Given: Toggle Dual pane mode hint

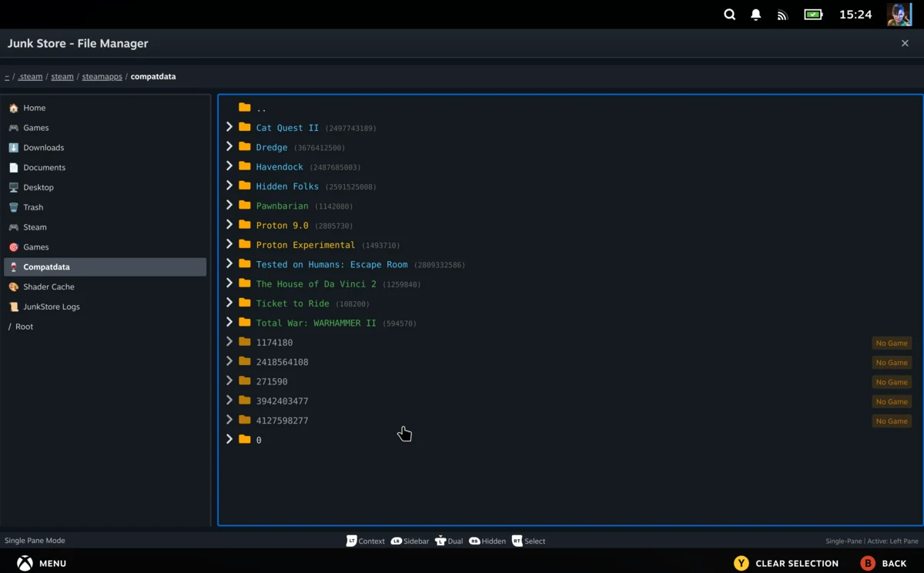Looking at the screenshot, I should tap(449, 541).
